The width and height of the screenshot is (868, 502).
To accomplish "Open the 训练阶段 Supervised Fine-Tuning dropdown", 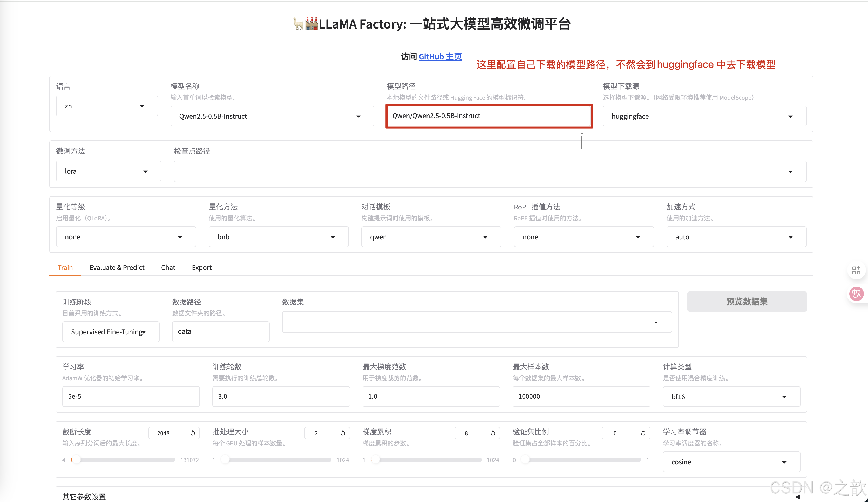I will [x=111, y=332].
